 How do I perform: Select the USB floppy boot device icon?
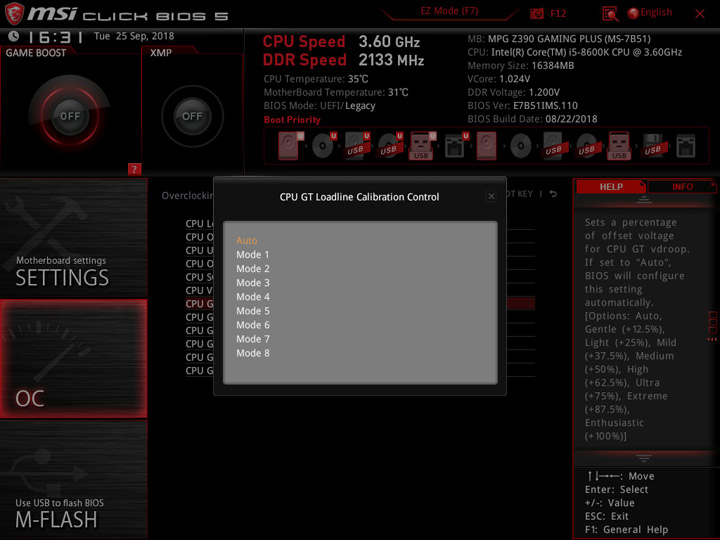(653, 146)
